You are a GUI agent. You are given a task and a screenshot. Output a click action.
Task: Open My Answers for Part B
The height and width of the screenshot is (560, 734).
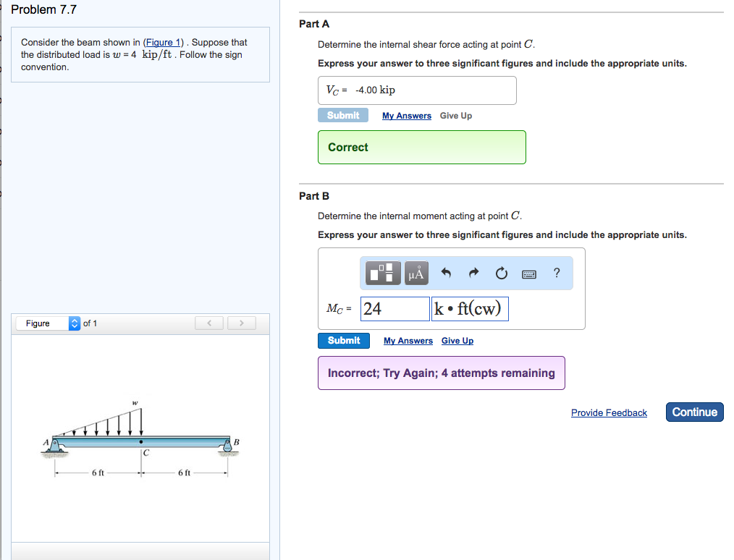[x=408, y=341]
